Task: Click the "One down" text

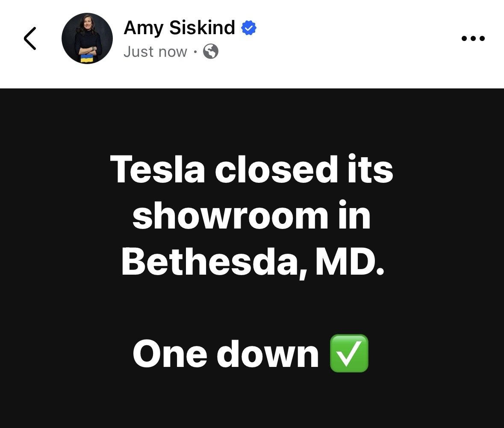Action: [x=226, y=354]
